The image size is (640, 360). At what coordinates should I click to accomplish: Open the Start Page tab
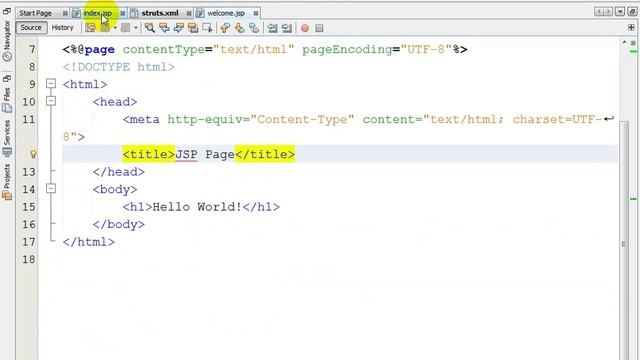(36, 13)
